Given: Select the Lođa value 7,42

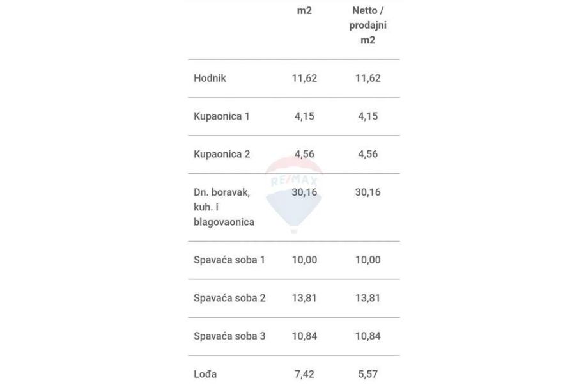Looking at the screenshot, I should 304,374.
